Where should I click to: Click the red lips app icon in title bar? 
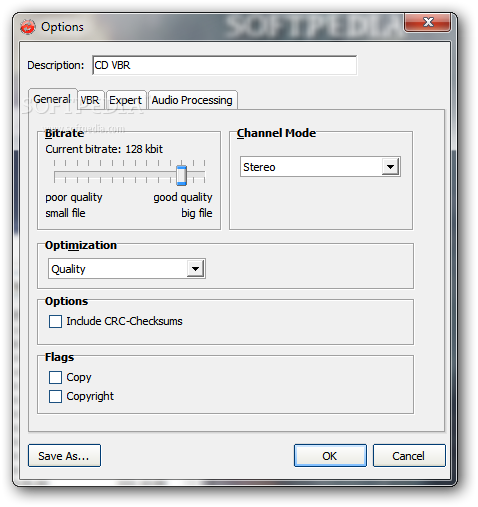[28, 27]
